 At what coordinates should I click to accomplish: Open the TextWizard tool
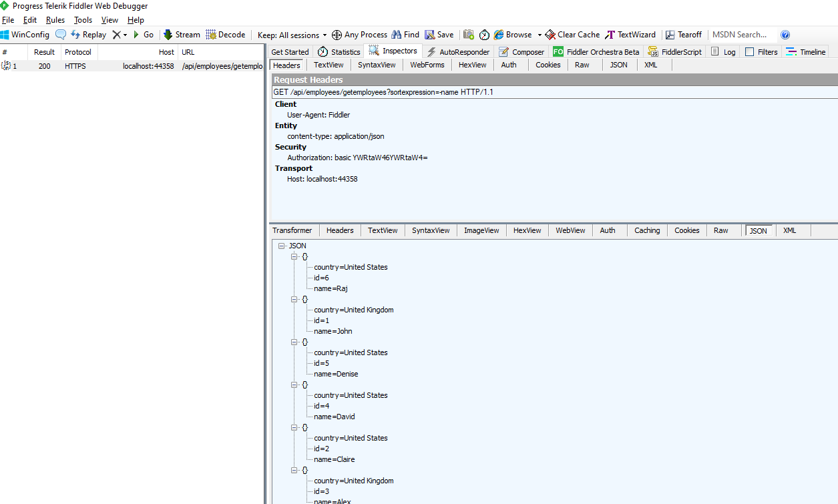point(631,35)
